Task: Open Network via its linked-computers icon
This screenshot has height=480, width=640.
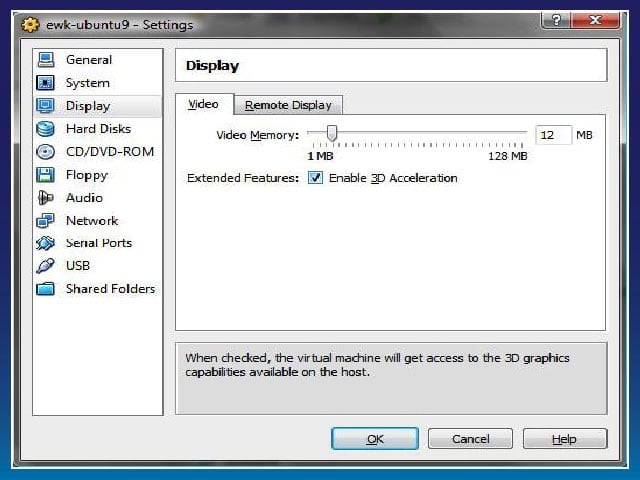Action: click(45, 220)
